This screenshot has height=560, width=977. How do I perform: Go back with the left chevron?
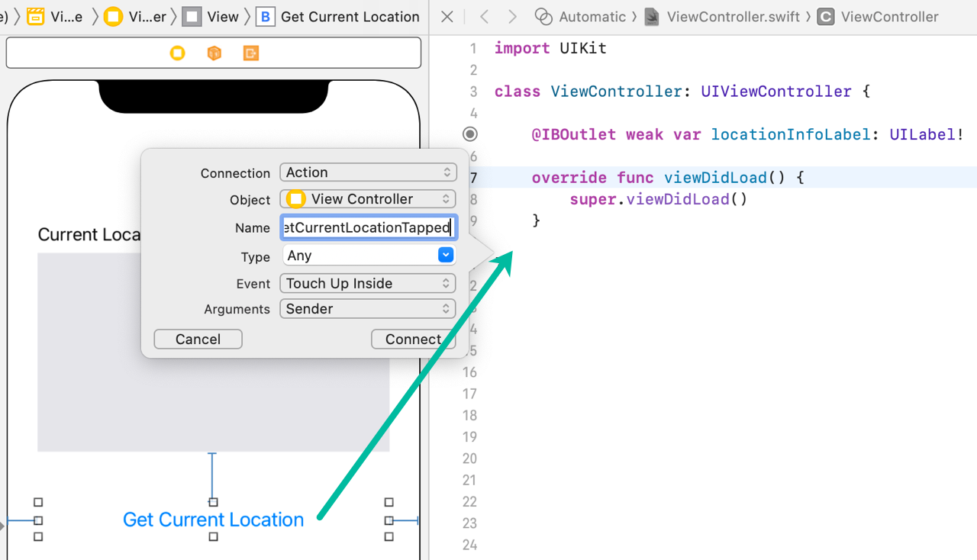pos(484,17)
